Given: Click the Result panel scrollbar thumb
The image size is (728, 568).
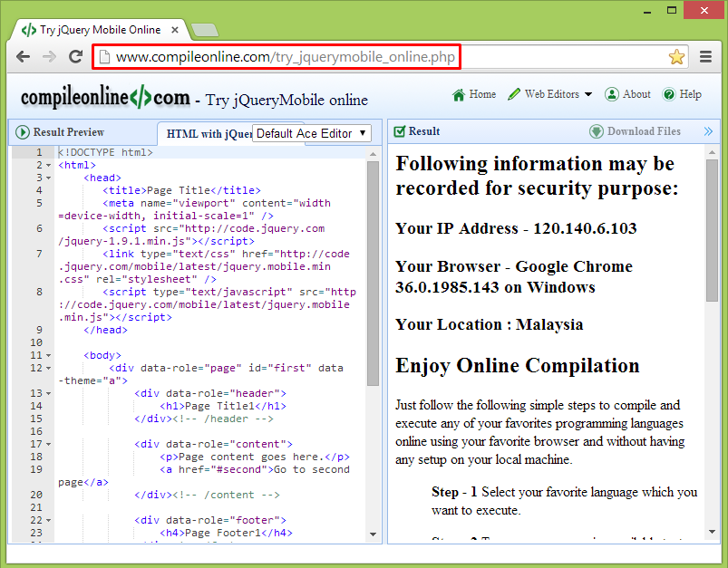Looking at the screenshot, I should coord(712,231).
